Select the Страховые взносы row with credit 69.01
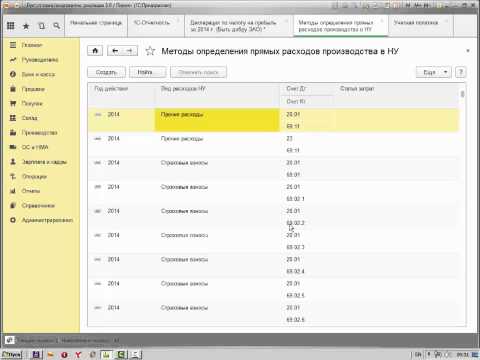480x360 pixels. click(x=273, y=168)
